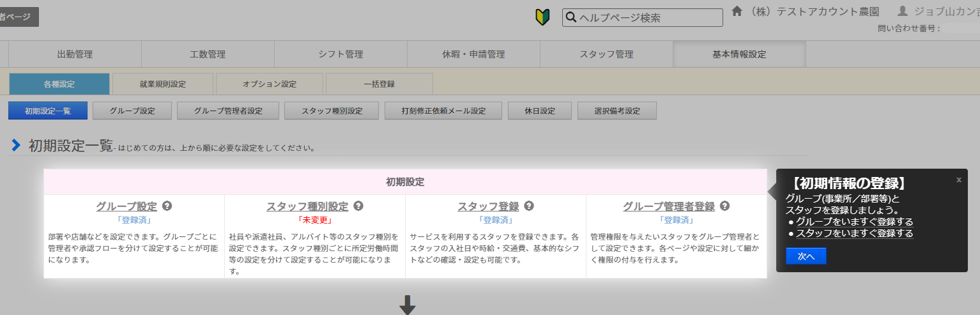Switch to the 就業規則設定 tab

(x=163, y=84)
